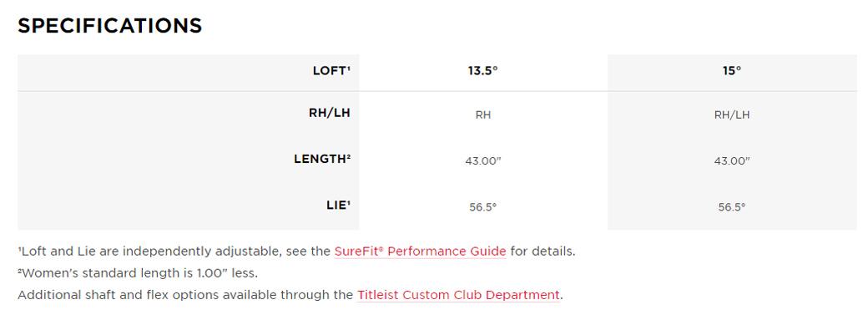The height and width of the screenshot is (310, 868).
Task: Open the SureFit Performance Guide link
Action: tap(420, 252)
